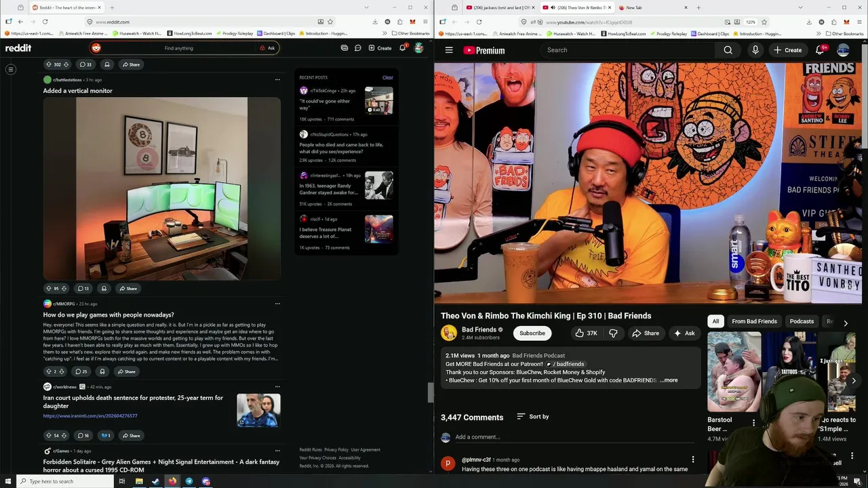This screenshot has width=868, height=488.
Task: Share the Theo Von YouTube video
Action: 646,333
